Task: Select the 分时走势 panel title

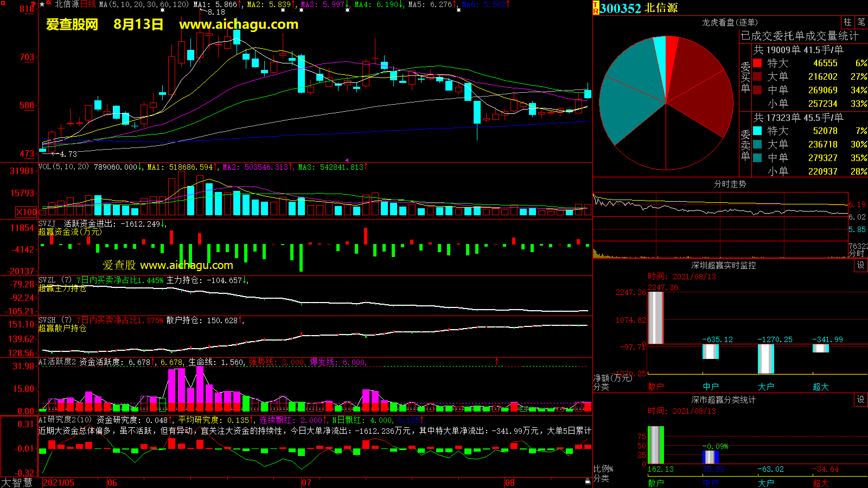Action: 730,184
